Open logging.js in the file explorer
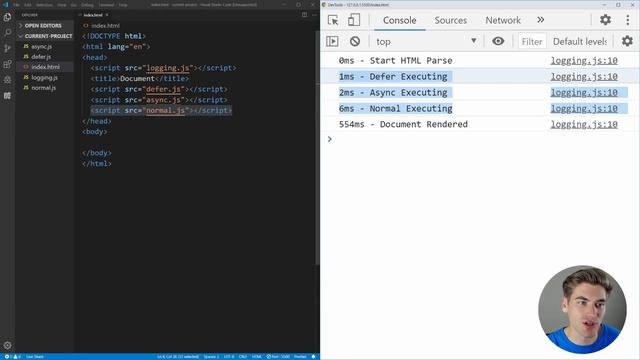The image size is (640, 360). [x=44, y=78]
